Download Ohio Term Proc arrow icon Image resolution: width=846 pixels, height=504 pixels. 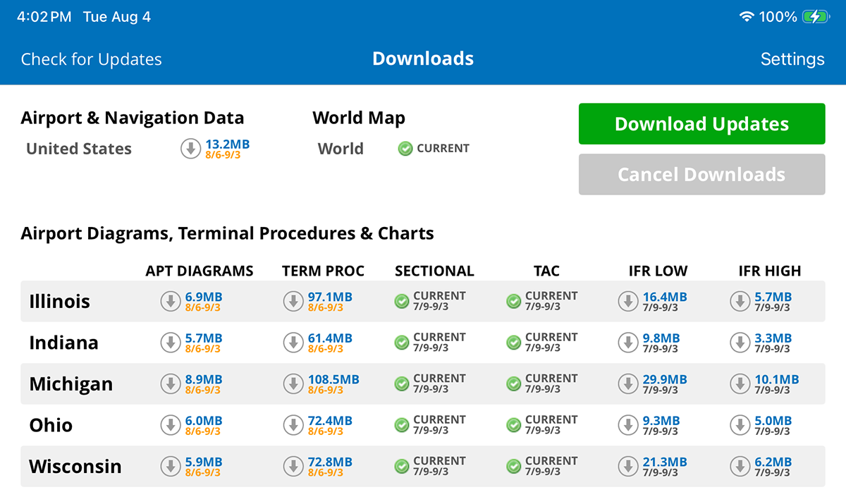(x=293, y=426)
